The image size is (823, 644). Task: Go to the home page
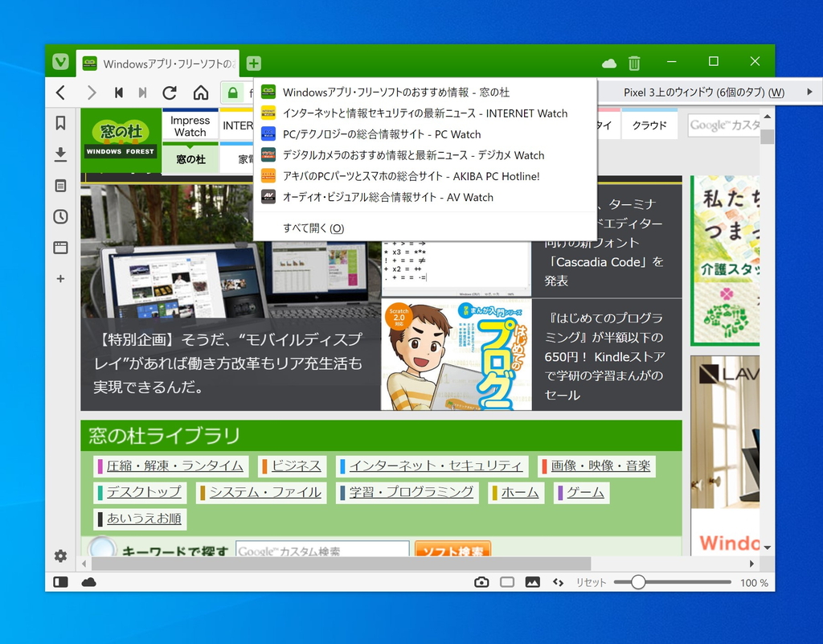point(201,92)
